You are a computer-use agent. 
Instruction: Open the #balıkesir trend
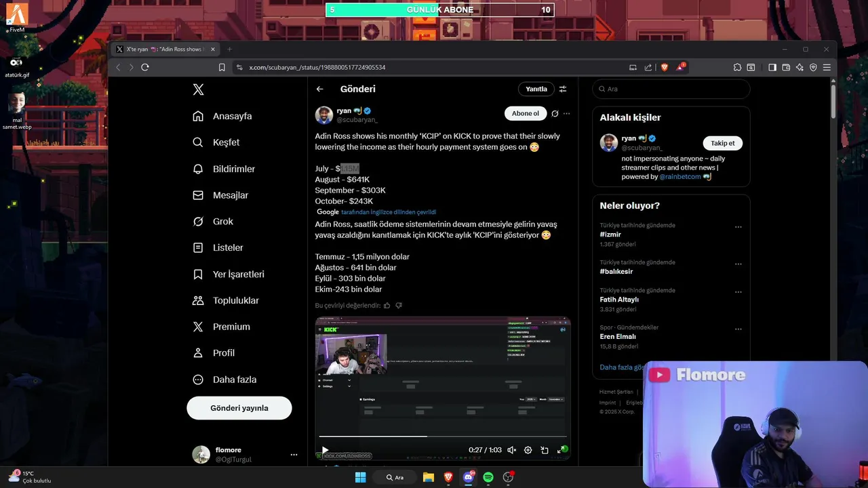click(616, 272)
